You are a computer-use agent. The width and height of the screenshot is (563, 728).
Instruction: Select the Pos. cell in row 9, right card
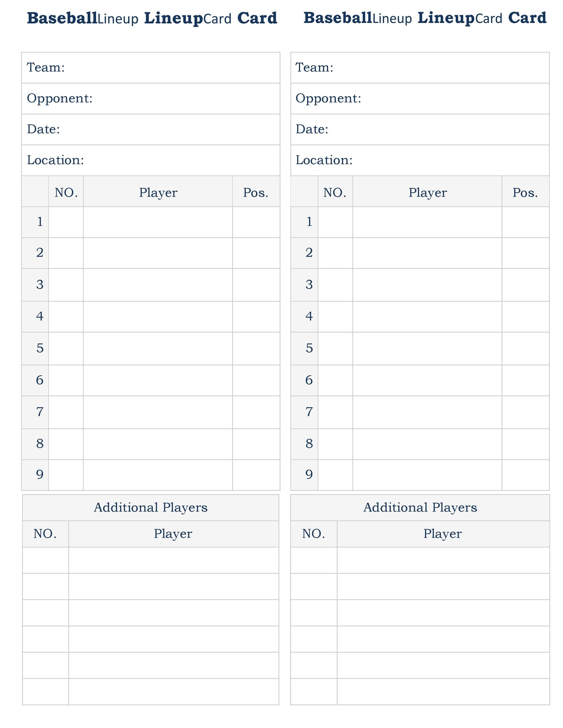coord(525,475)
